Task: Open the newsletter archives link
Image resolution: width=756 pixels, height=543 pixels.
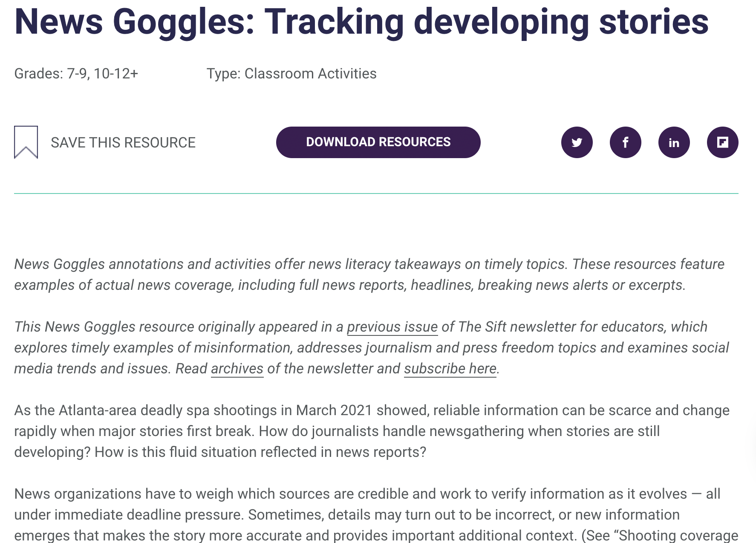Action: tap(237, 369)
